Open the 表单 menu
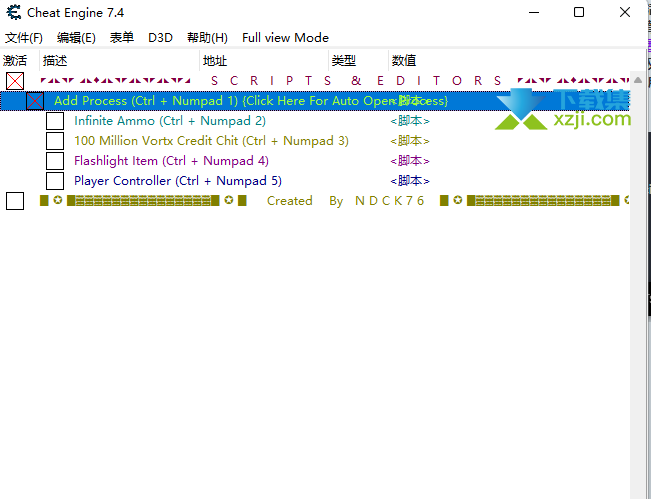 pos(122,38)
